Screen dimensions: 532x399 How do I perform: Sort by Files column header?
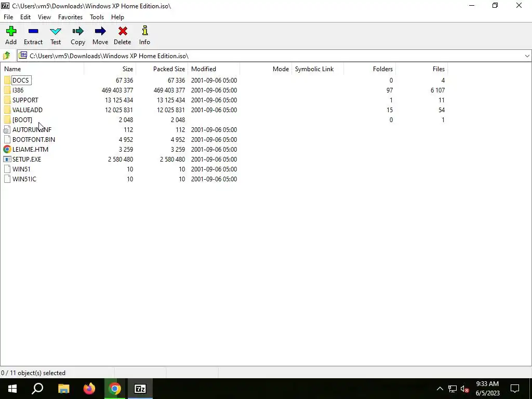click(x=421, y=69)
